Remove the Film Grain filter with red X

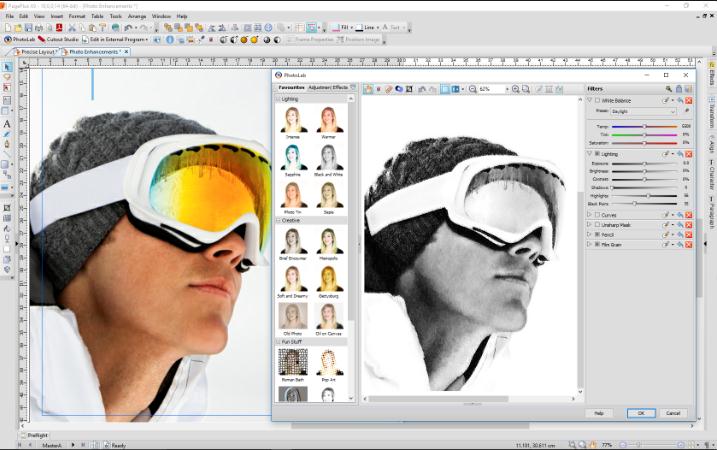[688, 247]
